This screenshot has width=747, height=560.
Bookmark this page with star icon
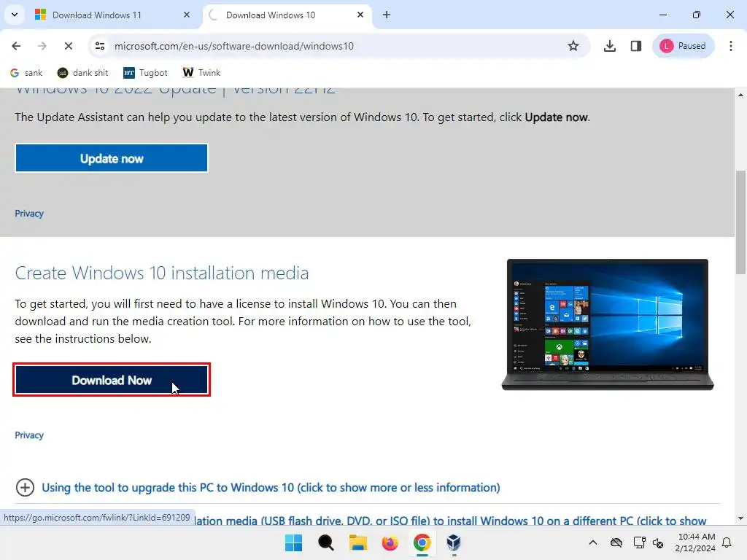tap(573, 46)
